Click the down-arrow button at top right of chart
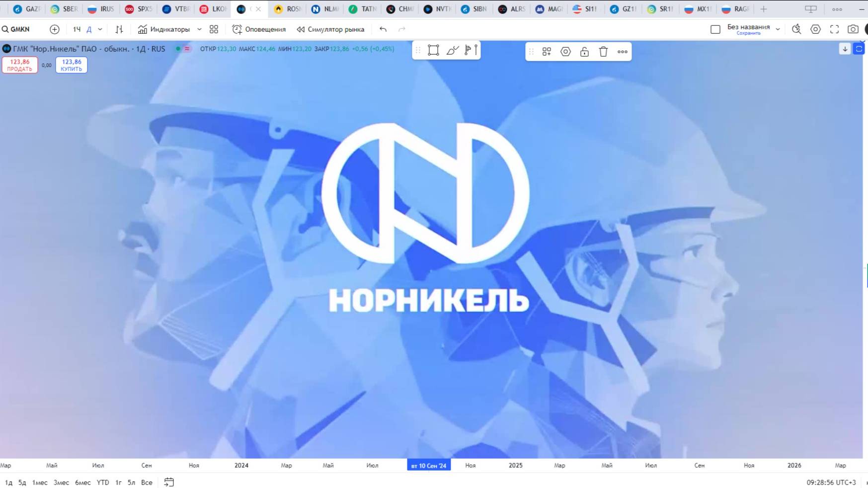The width and height of the screenshot is (868, 488). [x=845, y=49]
